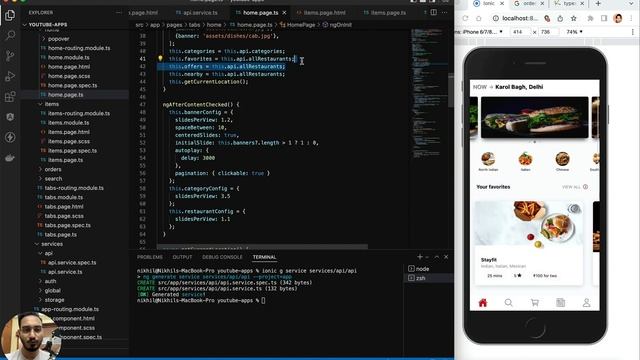Close the home.page.ts editor tab
The image size is (640, 360).
click(284, 13)
